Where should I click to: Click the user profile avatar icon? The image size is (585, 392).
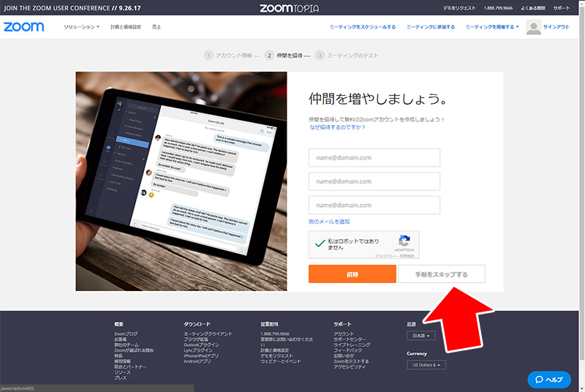(534, 27)
